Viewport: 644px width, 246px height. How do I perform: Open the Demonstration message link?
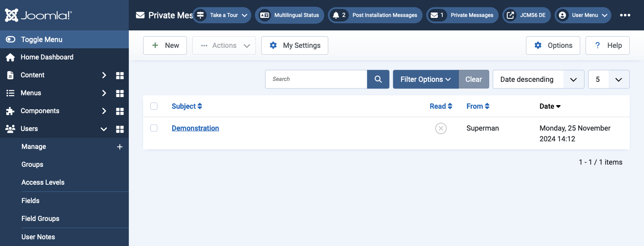pos(195,128)
